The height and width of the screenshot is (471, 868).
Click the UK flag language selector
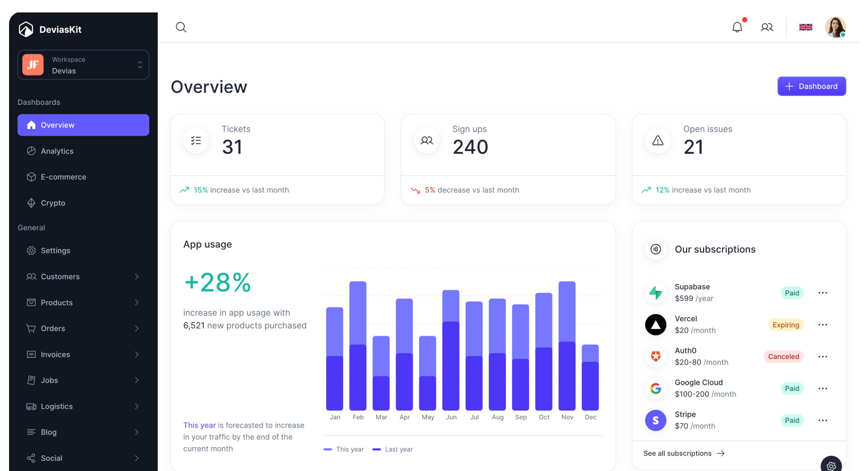pos(805,27)
